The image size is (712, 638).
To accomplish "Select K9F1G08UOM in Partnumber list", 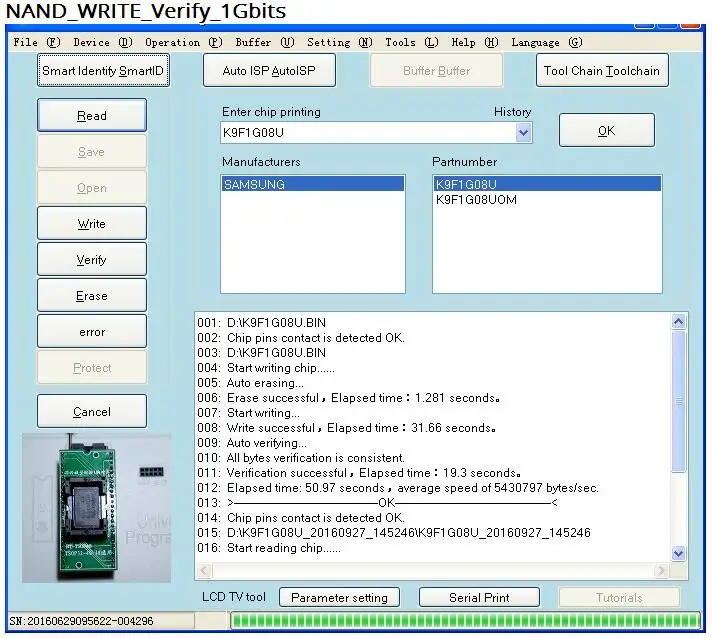I will click(x=547, y=199).
